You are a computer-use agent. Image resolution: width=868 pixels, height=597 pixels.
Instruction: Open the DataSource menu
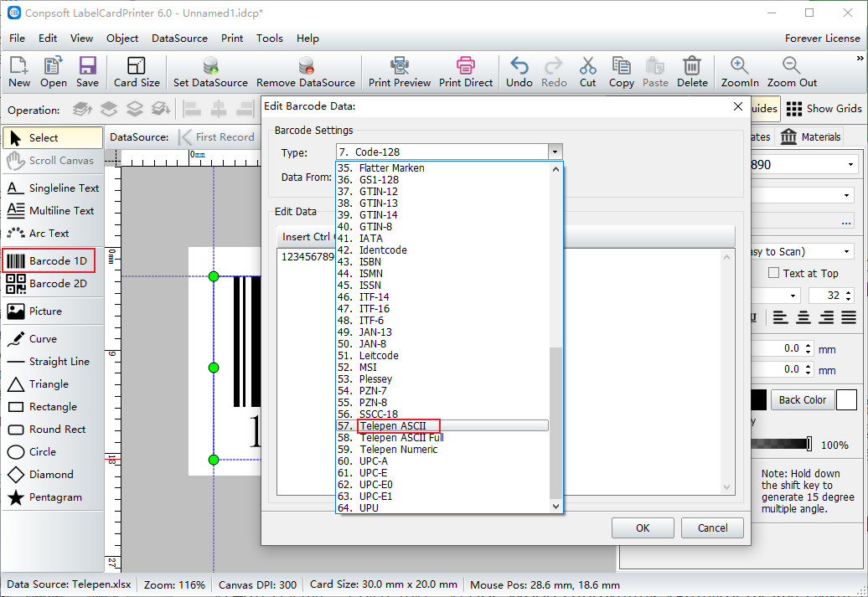179,39
